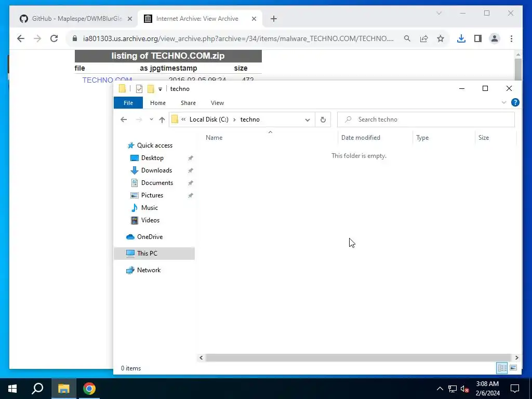Click New folder icon in title bar
The width and height of the screenshot is (532, 399).
point(151,89)
